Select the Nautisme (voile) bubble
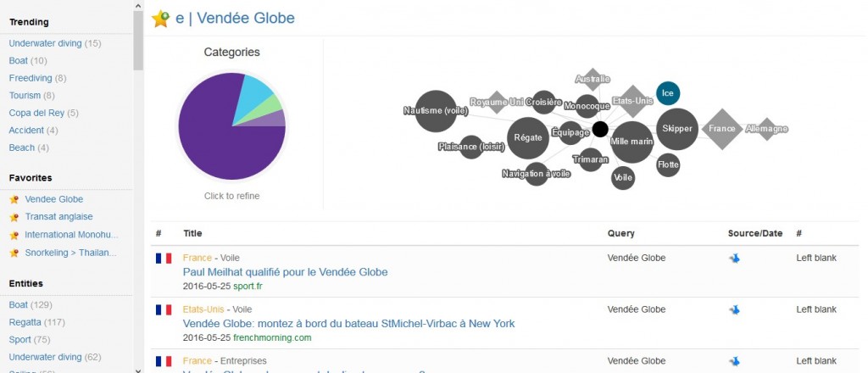Screen dimensions: 868x373 coord(436,111)
